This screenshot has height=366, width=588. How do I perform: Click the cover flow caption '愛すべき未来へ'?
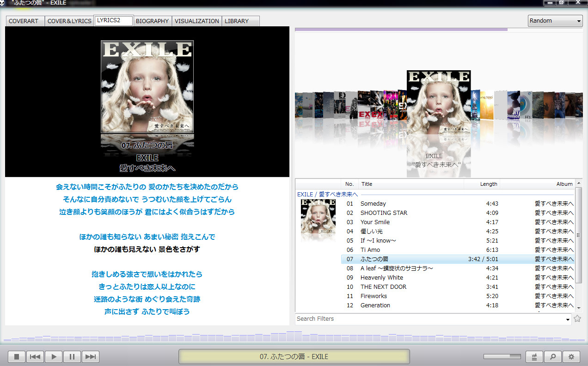pos(436,165)
